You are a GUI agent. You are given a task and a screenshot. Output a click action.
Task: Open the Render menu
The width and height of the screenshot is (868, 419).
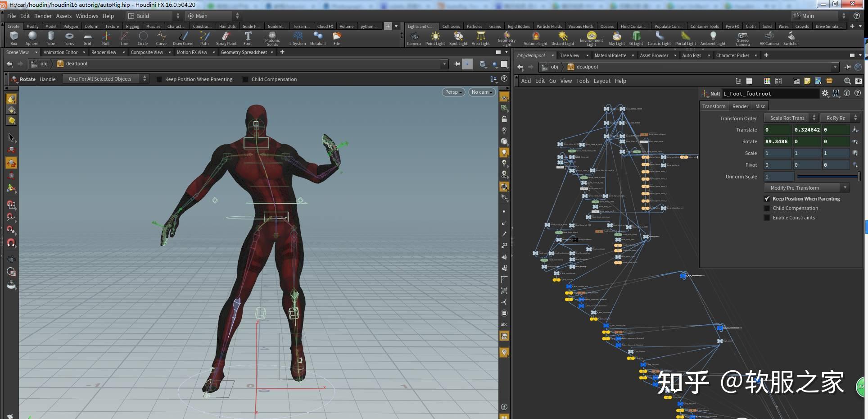[43, 16]
